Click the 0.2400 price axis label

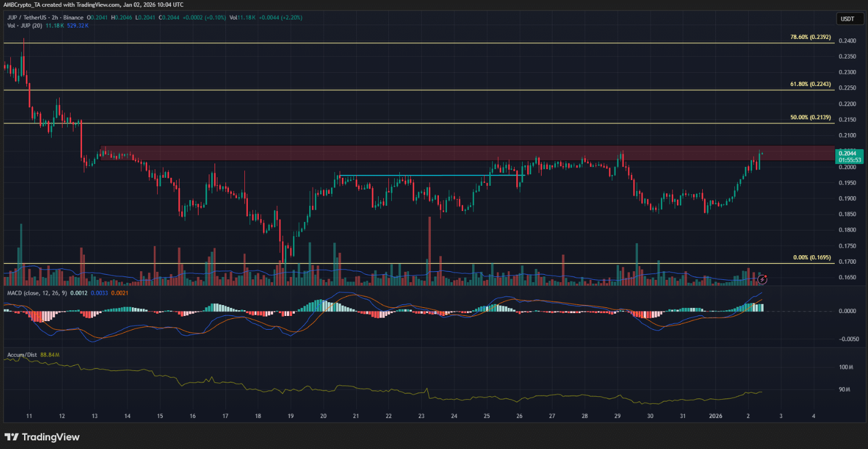[x=847, y=41]
